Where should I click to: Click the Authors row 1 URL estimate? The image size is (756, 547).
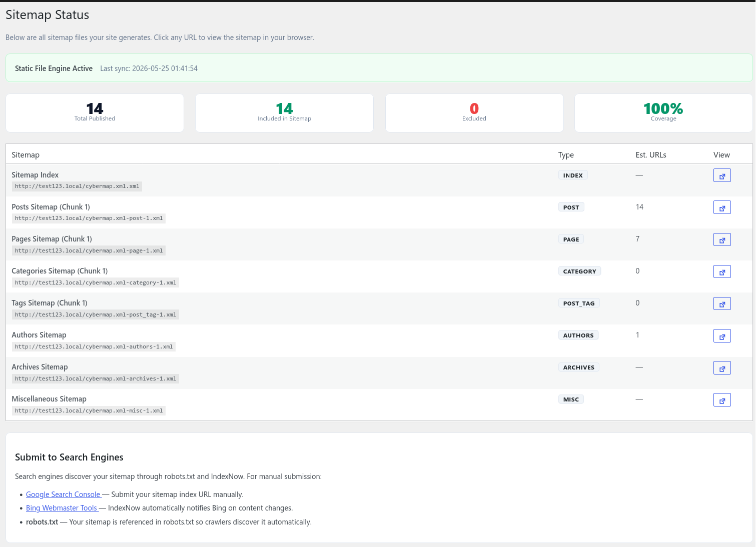[637, 335]
